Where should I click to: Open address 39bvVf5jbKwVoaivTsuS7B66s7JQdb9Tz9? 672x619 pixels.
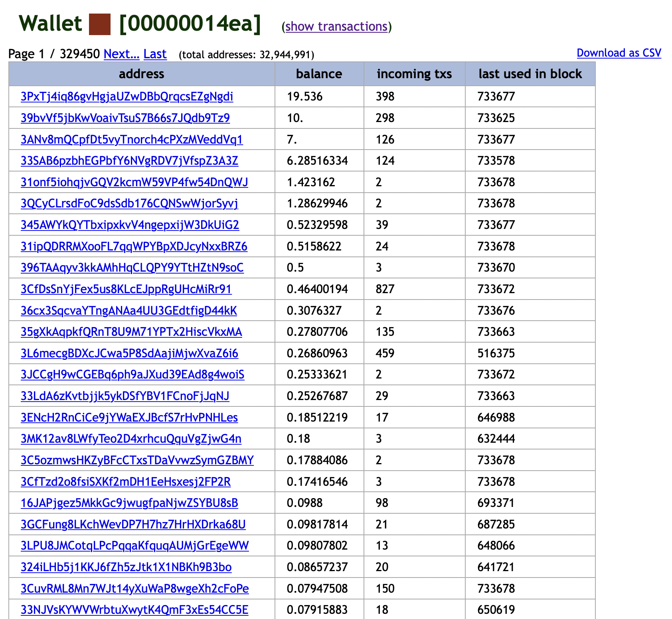(x=125, y=118)
